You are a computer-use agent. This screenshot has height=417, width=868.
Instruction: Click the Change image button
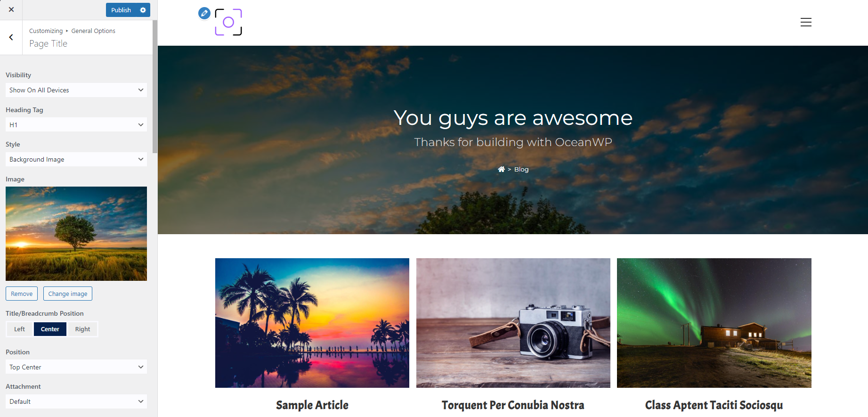pyautogui.click(x=68, y=294)
